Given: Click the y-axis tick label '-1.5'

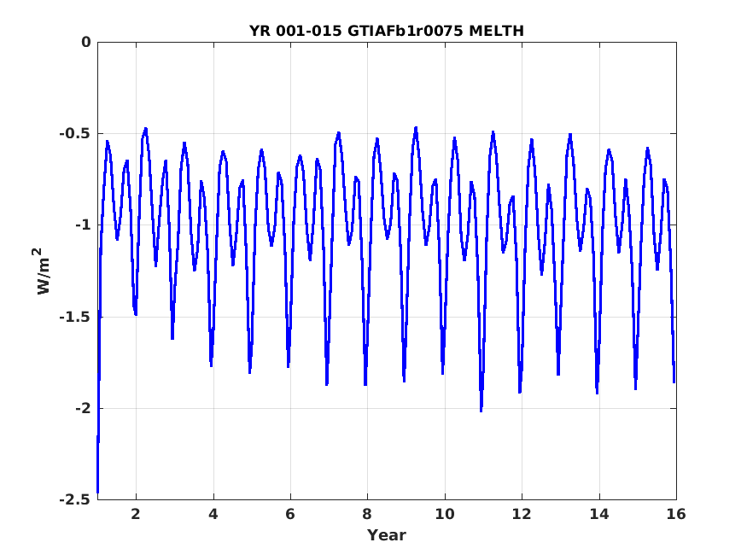Looking at the screenshot, I should (75, 318).
